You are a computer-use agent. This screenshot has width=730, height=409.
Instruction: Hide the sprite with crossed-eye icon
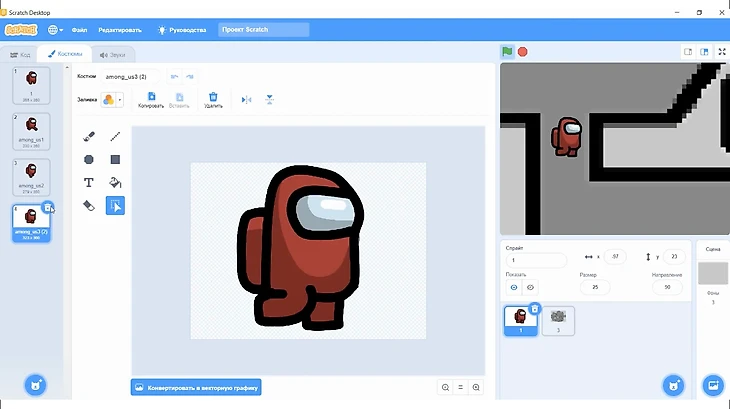530,287
